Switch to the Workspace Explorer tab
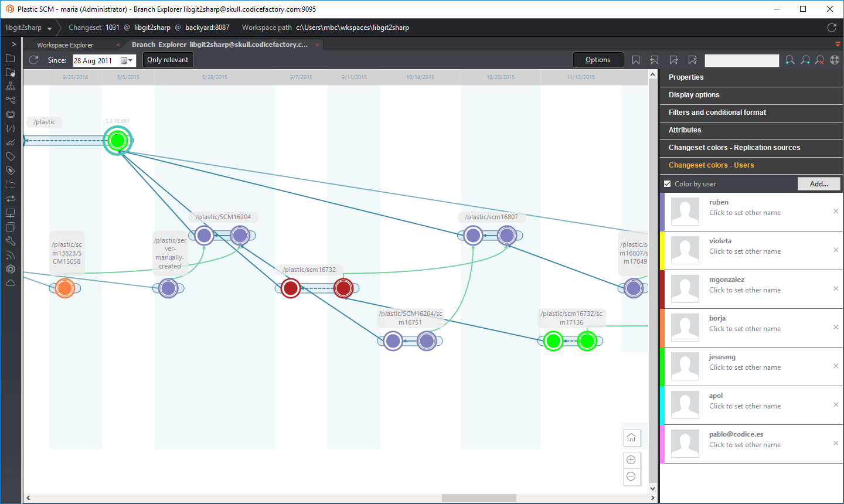The image size is (844, 504). coord(65,45)
